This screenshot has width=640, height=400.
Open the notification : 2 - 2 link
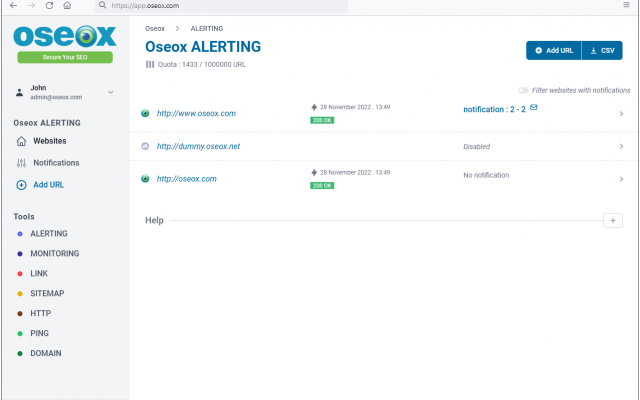tap(494, 109)
